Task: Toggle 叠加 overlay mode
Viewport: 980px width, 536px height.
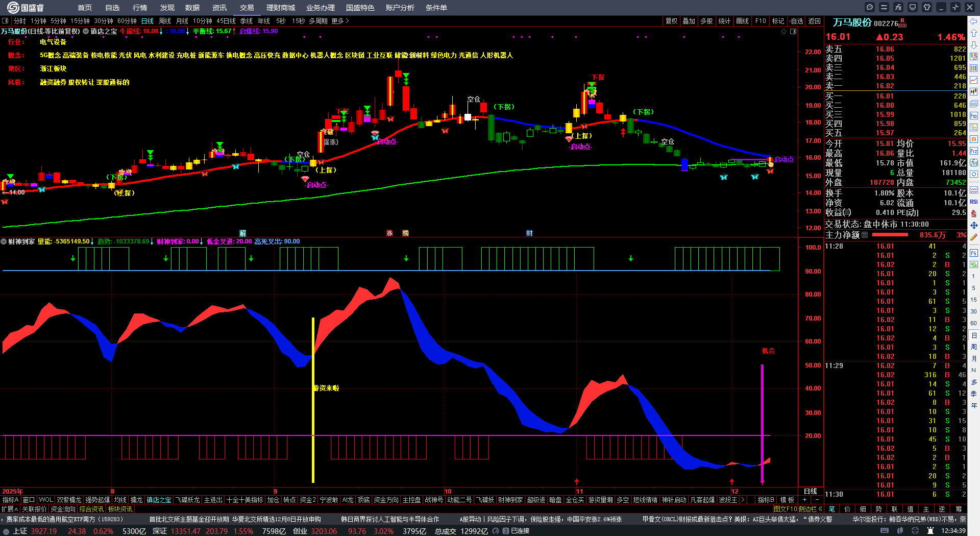Action: [689, 21]
